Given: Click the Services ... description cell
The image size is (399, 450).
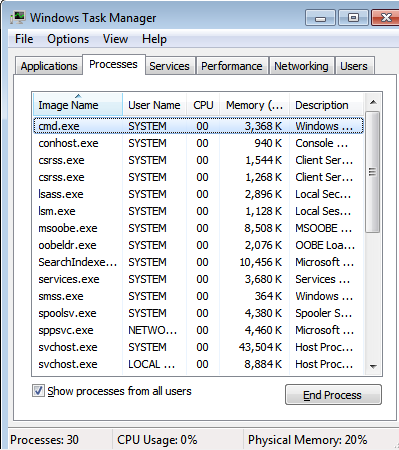Looking at the screenshot, I should 323,279.
